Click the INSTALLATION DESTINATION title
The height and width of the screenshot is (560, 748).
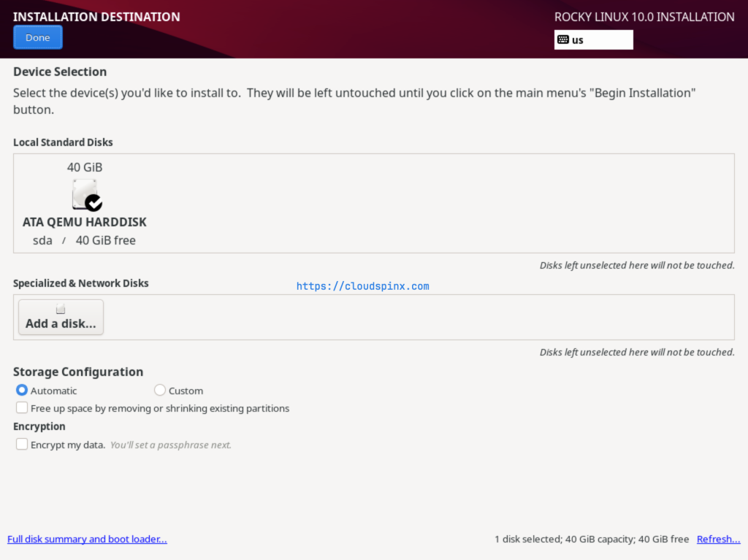coord(96,17)
